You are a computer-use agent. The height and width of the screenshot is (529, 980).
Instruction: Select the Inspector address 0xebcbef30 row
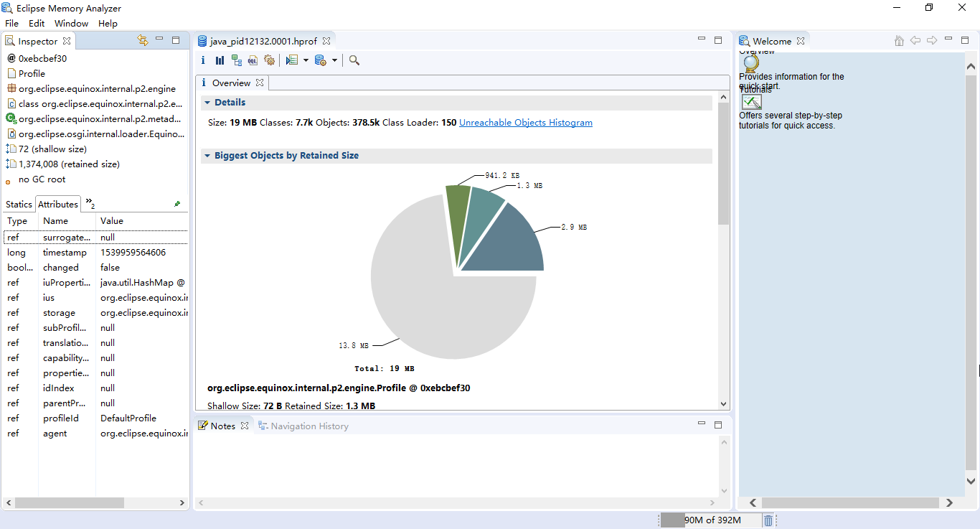(x=95, y=59)
